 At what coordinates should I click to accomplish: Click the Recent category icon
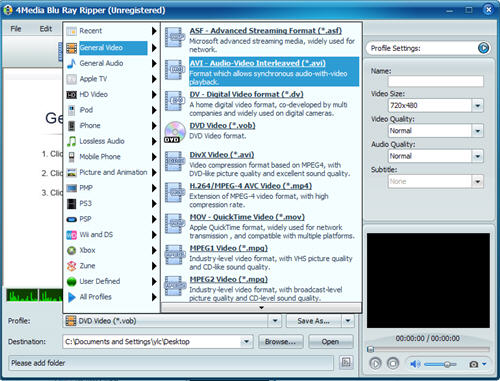71,31
